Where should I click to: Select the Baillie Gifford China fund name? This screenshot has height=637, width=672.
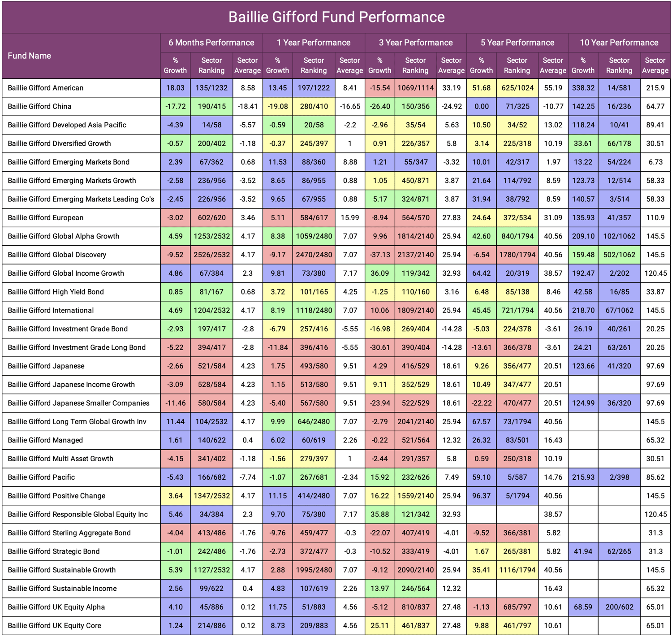pos(39,106)
